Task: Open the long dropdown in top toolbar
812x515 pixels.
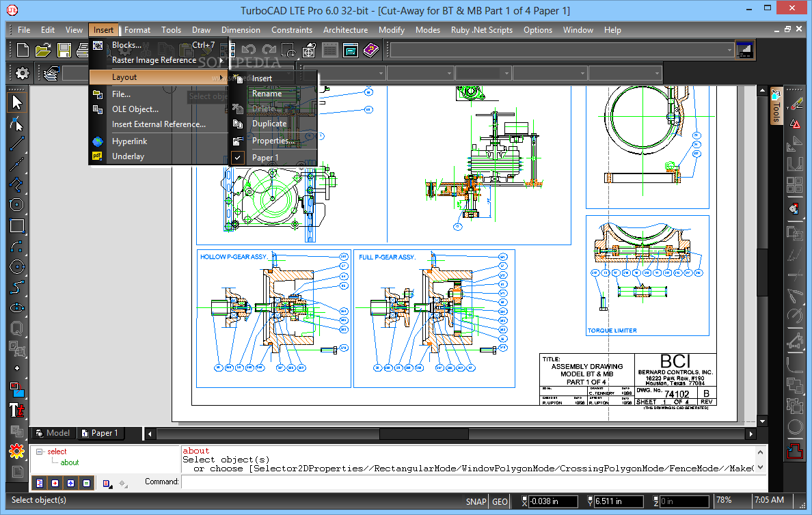Action: (562, 51)
